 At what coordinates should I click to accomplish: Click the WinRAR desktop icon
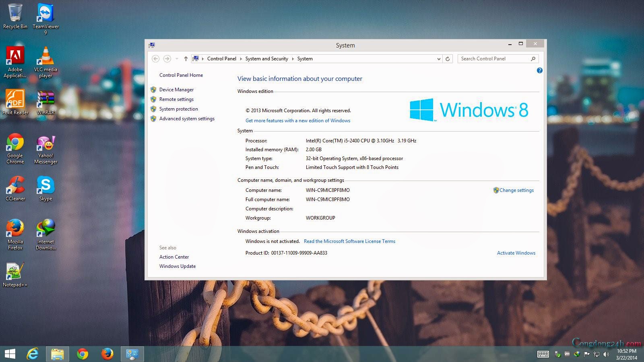coord(45,102)
